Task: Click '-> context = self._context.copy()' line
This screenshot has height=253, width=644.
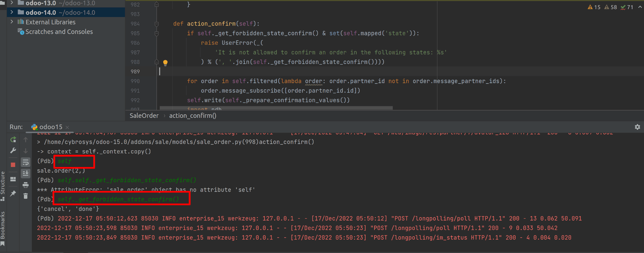Action: tap(94, 152)
